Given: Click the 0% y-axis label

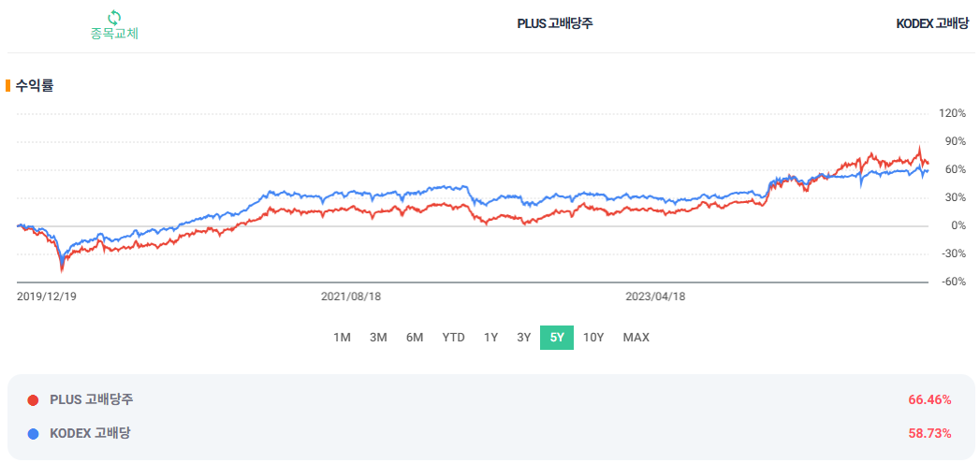Looking at the screenshot, I should tap(958, 225).
